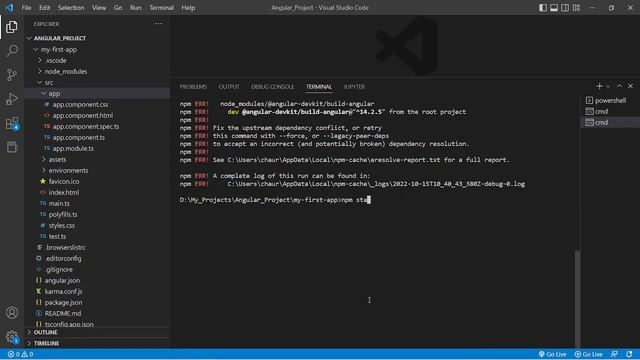Expand the Outline section

click(97, 333)
